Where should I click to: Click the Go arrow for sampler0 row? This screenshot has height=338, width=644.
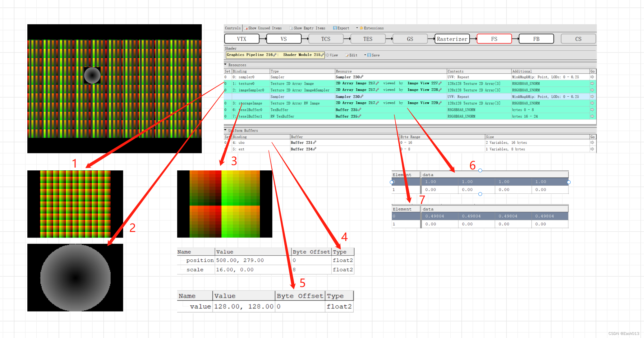tap(592, 77)
